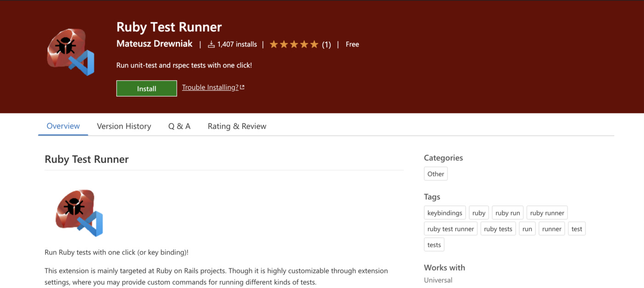Click the tests tag
The height and width of the screenshot is (288, 644).
pyautogui.click(x=434, y=245)
